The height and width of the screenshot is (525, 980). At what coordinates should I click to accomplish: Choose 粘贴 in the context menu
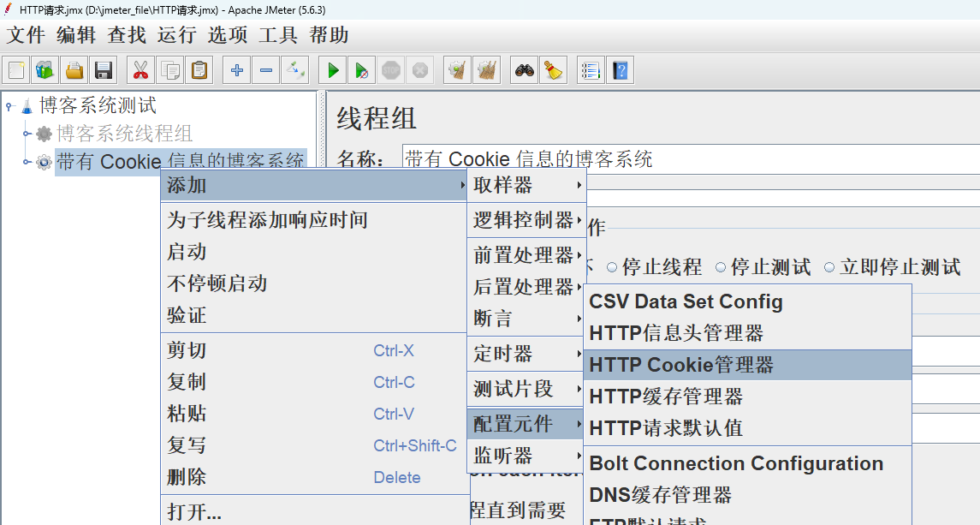(x=314, y=414)
